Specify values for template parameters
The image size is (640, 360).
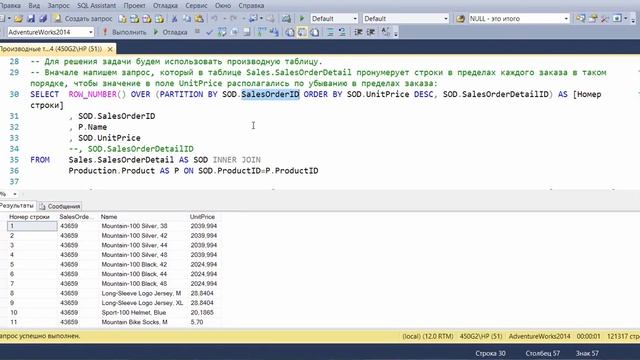(386, 32)
